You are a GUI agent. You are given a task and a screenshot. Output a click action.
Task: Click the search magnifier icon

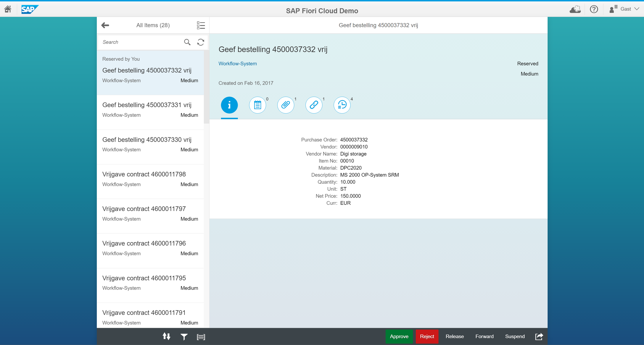(187, 42)
